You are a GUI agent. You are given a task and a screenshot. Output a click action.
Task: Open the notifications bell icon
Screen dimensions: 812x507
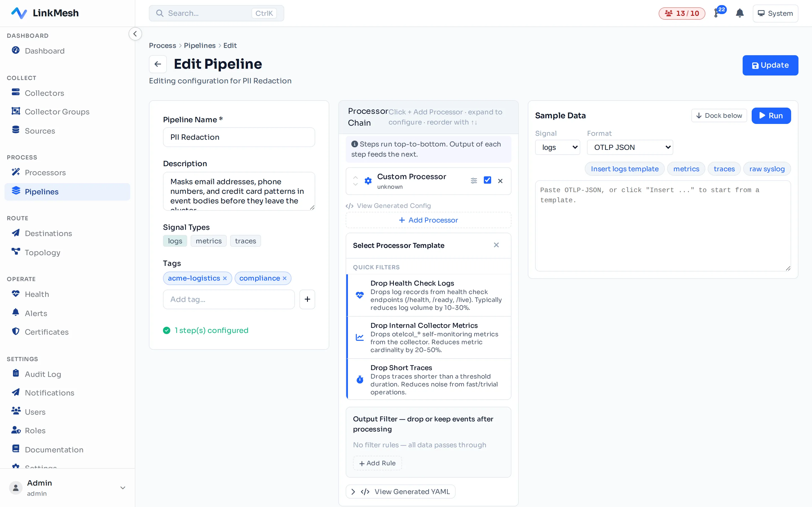tap(740, 14)
